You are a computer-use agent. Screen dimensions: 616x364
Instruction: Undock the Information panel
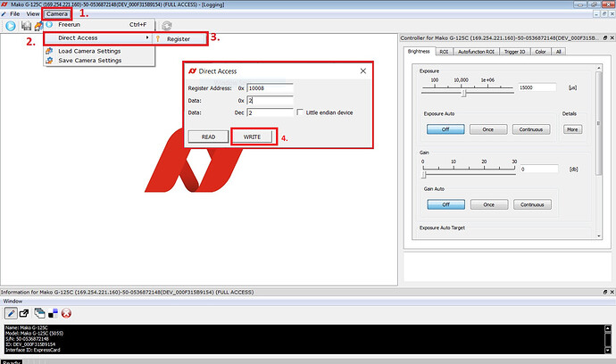pos(605,292)
